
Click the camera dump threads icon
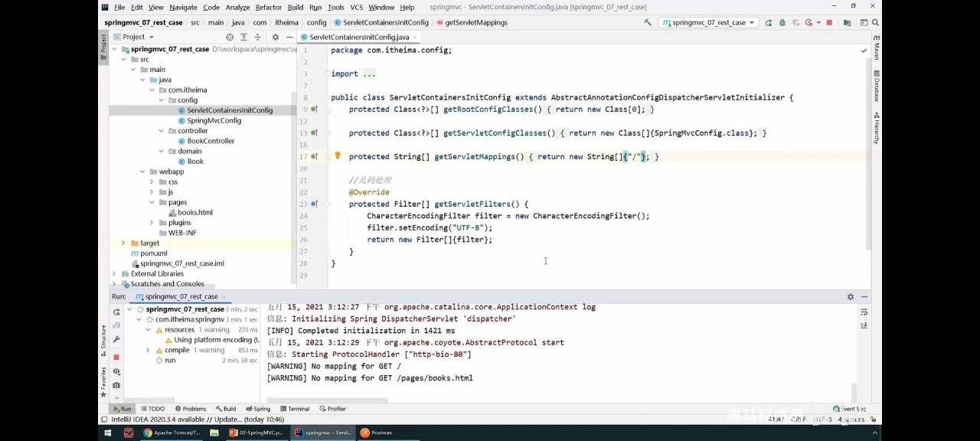point(116,385)
